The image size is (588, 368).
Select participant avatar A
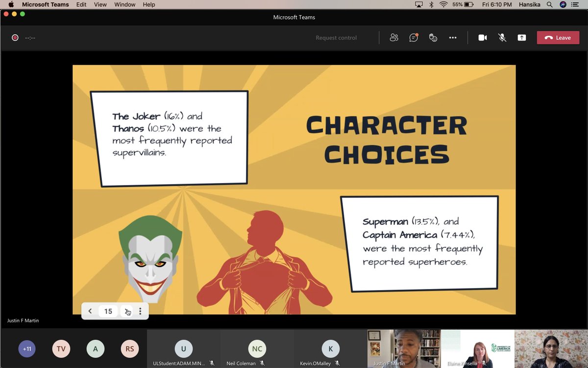96,349
